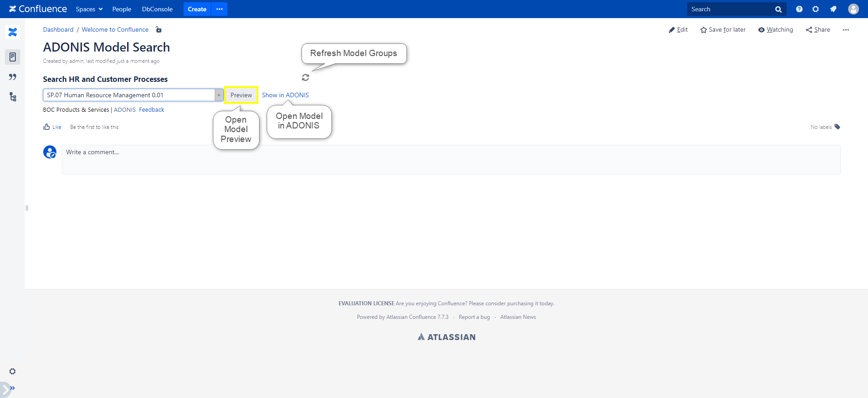Open the Pages icon in left sidebar
Image resolution: width=868 pixels, height=398 pixels.
click(13, 57)
